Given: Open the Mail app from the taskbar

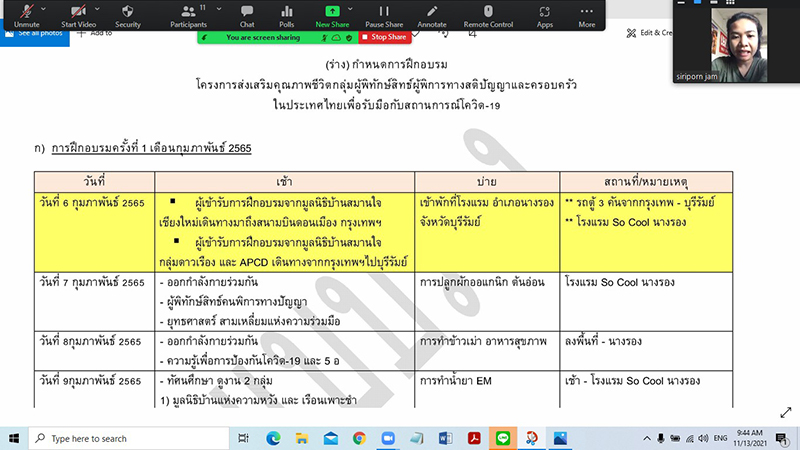Looking at the screenshot, I should tap(331, 438).
